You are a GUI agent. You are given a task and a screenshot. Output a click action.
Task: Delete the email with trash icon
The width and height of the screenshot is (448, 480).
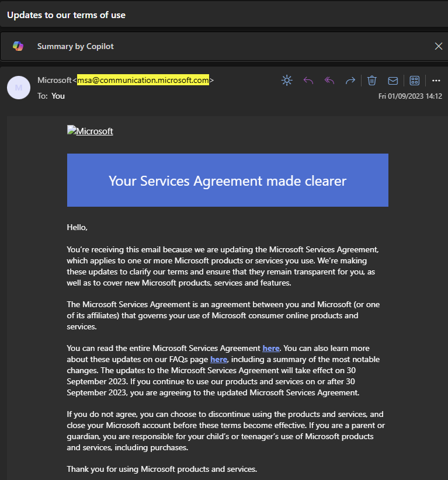tap(371, 81)
